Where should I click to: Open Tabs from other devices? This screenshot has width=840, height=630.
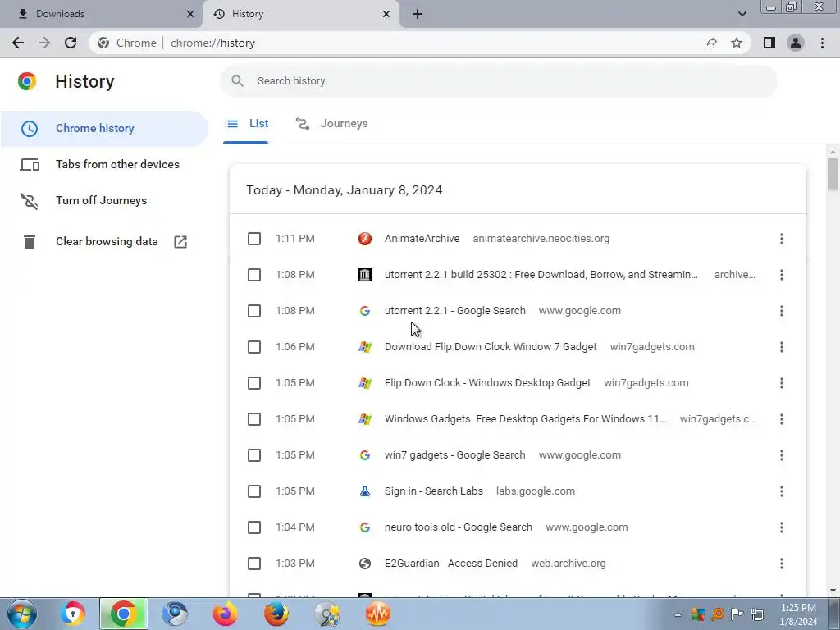(104, 164)
